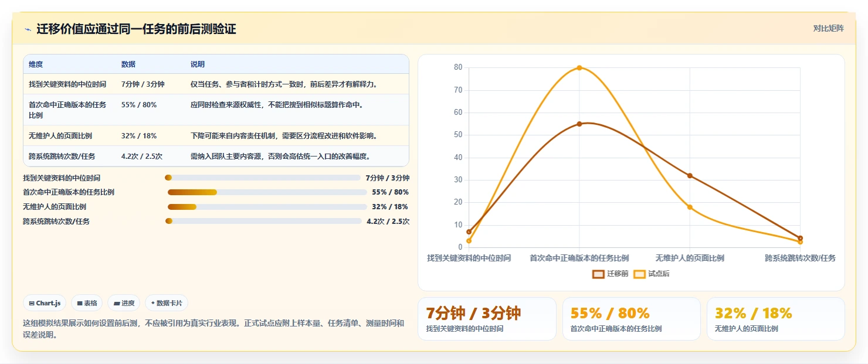Click the 4.2次 / 2.5次 progress value
This screenshot has width=868, height=364.
tap(388, 221)
